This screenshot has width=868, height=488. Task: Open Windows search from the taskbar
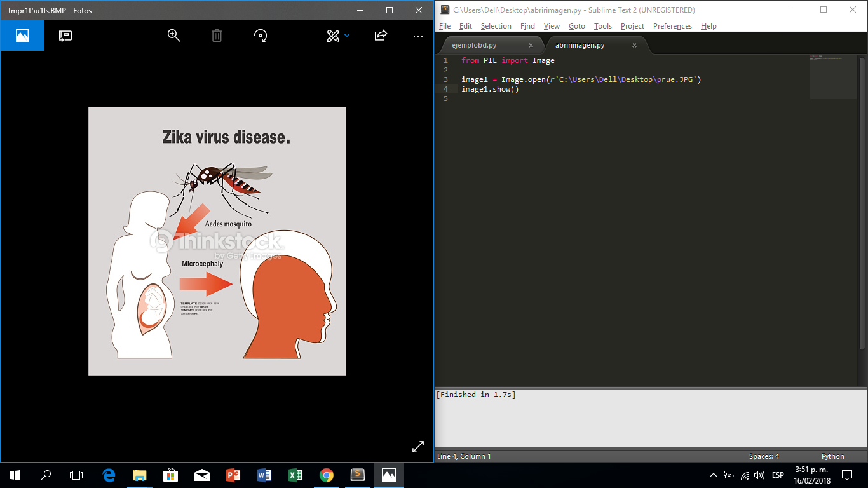[x=46, y=475]
